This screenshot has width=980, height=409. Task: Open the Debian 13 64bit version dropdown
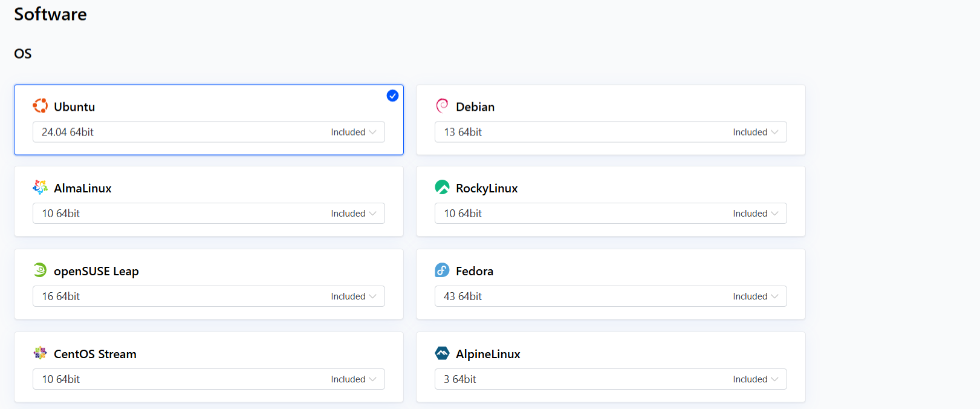pos(611,132)
